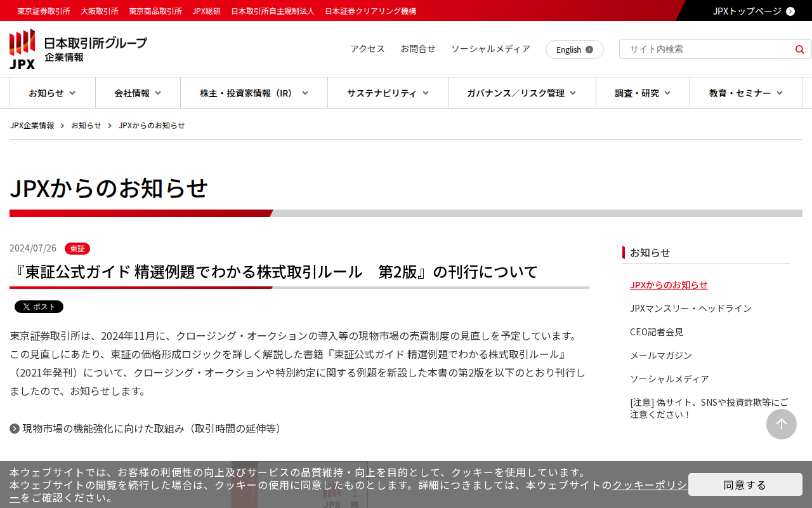This screenshot has width=812, height=508.
Task: Open メールマガジン in sidebar
Action: click(661, 356)
